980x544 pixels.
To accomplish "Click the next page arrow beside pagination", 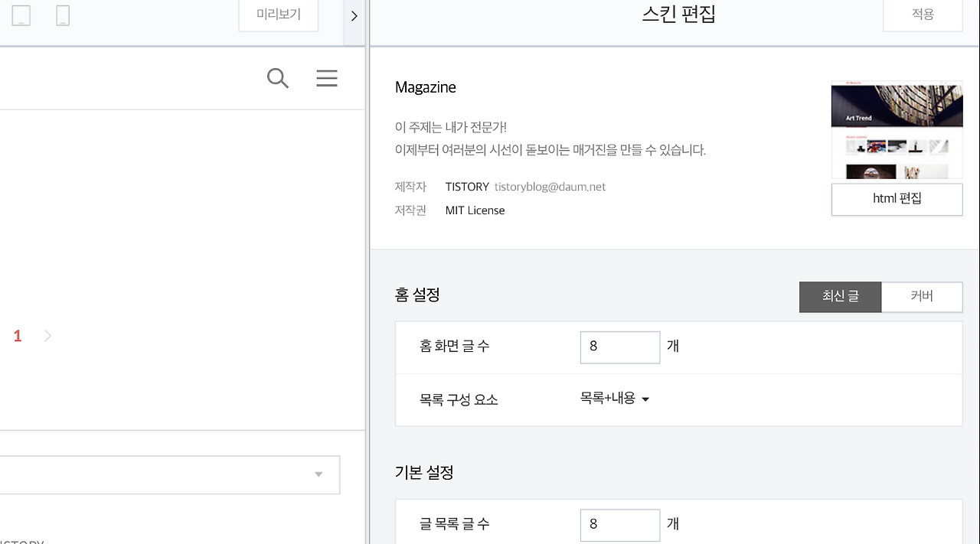I will [x=47, y=335].
